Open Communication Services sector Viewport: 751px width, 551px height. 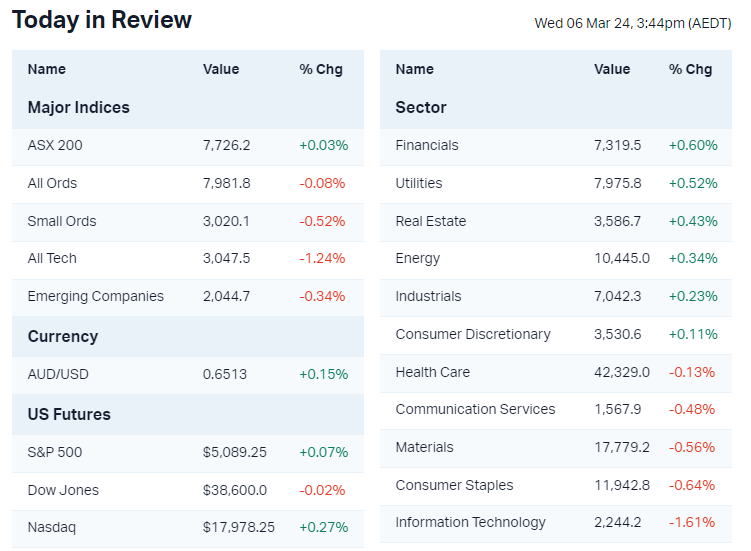[x=475, y=409]
